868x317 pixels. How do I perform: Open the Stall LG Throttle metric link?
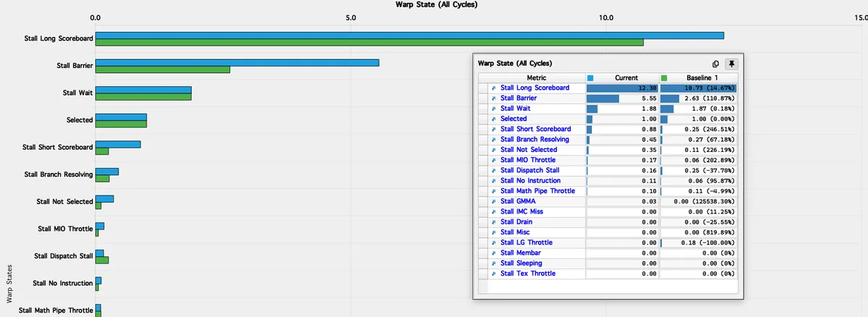526,242
